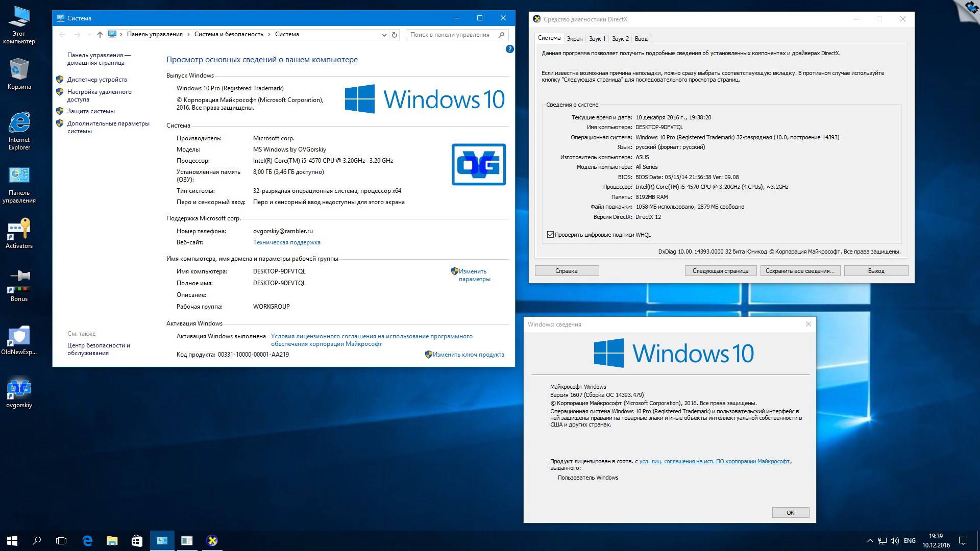Expand chevron after Система и безопасность breadcrumb
Screen dimensions: 980x551
click(269, 34)
